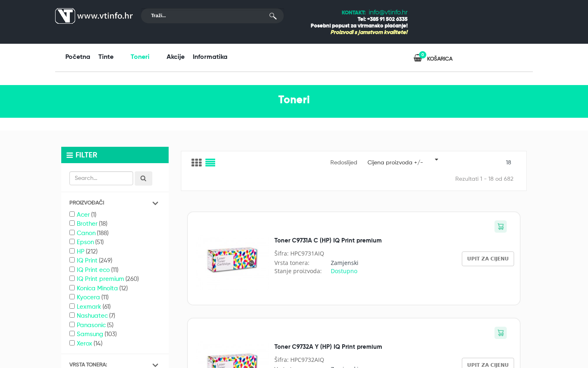Click the VT logo icon in header
The image size is (588, 368).
(x=65, y=16)
